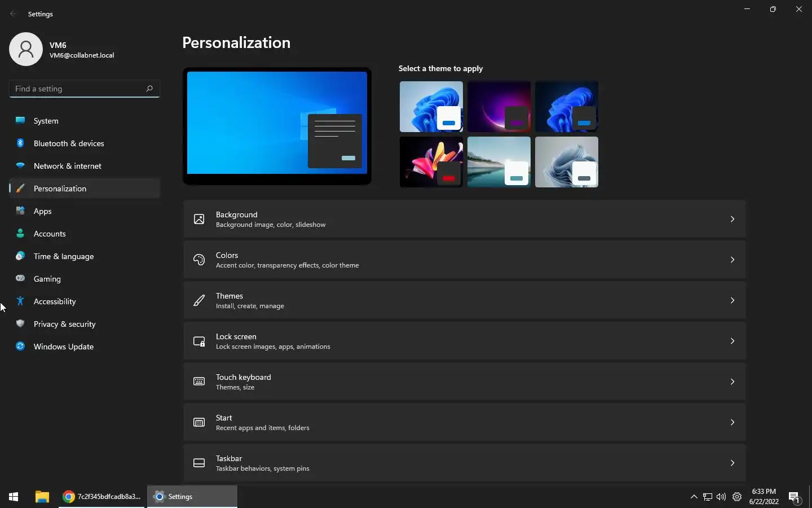Switch to Chrome window on taskbar
This screenshot has width=812, height=508.
click(x=102, y=497)
